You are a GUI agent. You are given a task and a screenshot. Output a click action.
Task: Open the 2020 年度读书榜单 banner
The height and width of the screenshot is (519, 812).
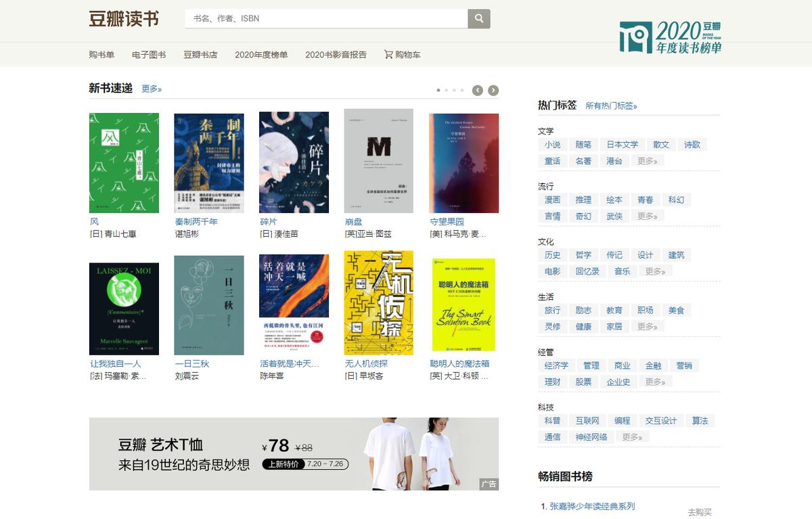[x=670, y=37]
